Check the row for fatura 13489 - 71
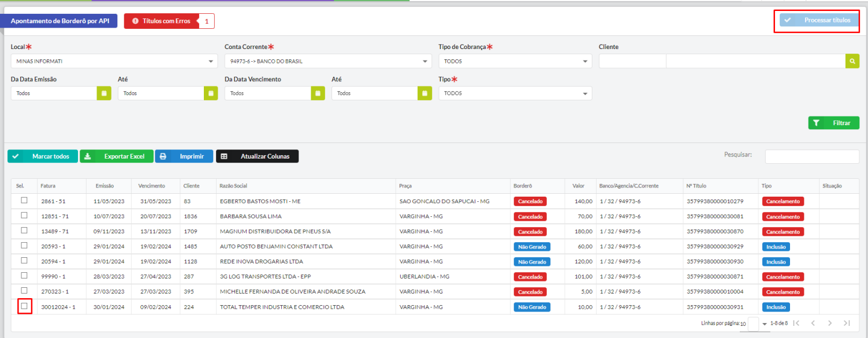 tap(24, 230)
